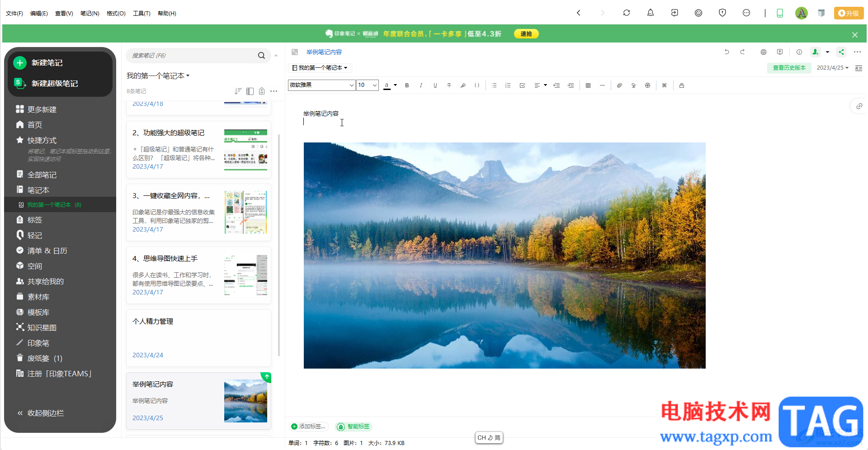
Task: Toggle numbered list
Action: pos(508,85)
